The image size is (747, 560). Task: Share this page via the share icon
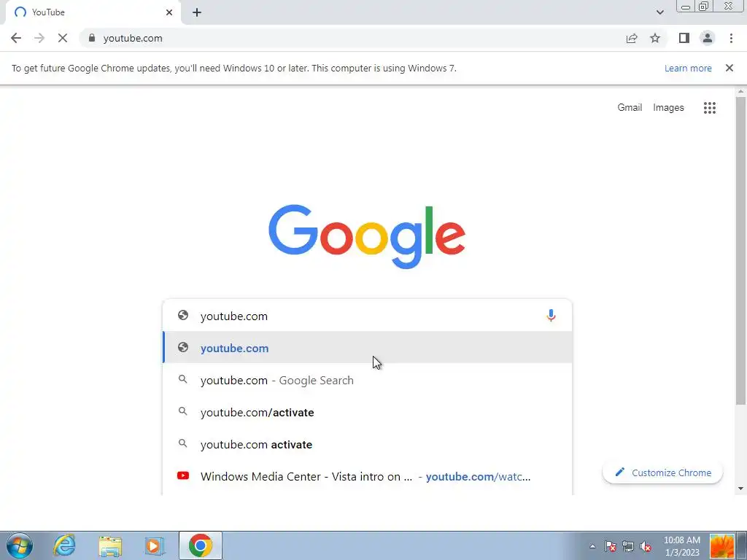[632, 38]
